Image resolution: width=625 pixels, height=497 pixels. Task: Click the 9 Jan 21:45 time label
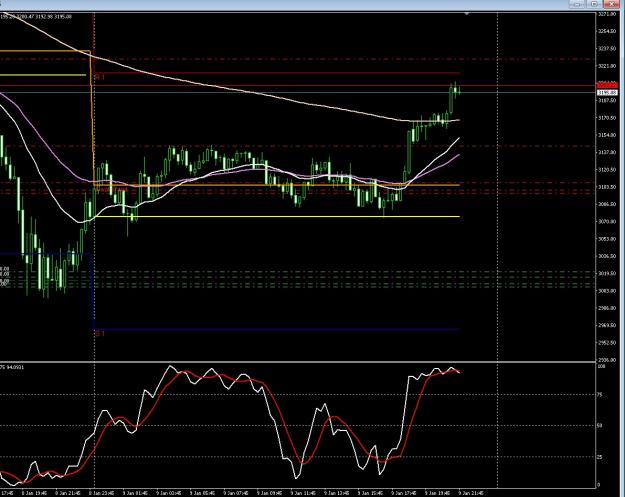point(473,493)
